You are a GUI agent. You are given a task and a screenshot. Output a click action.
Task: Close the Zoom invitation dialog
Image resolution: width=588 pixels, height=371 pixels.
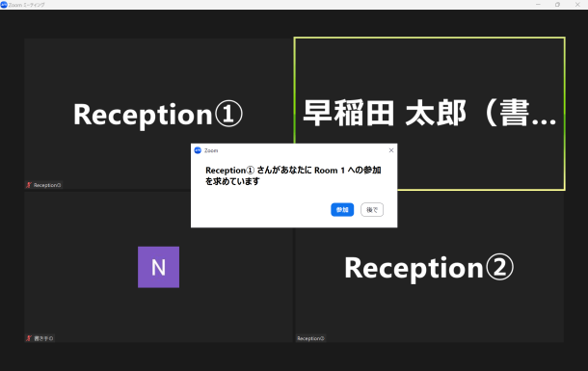click(391, 150)
